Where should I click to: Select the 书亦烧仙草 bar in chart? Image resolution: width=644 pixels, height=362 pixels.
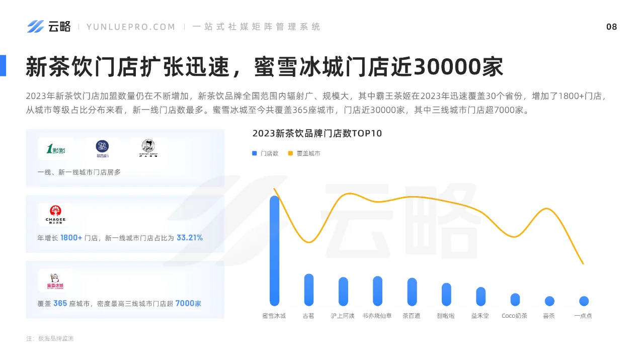pyautogui.click(x=377, y=291)
